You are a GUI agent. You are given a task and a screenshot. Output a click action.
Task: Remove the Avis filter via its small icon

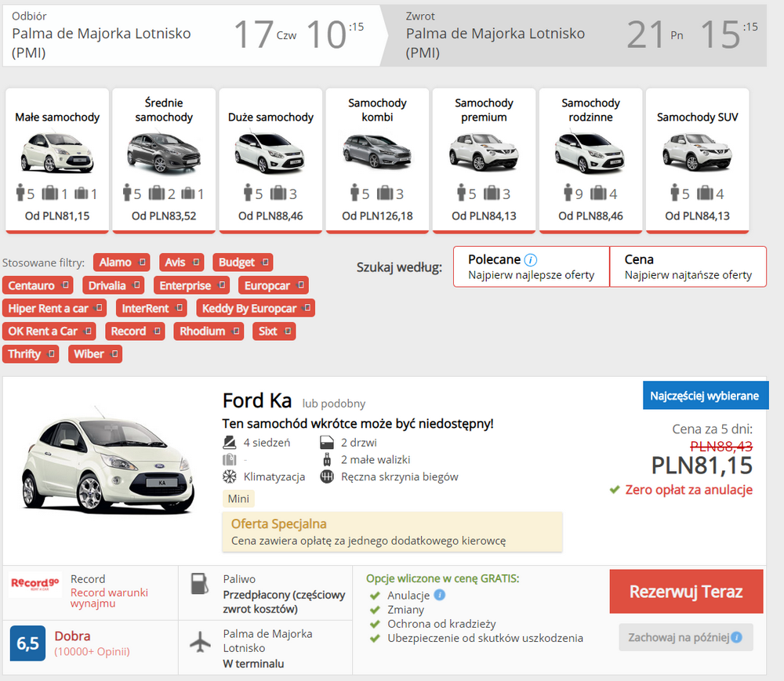[x=196, y=262]
